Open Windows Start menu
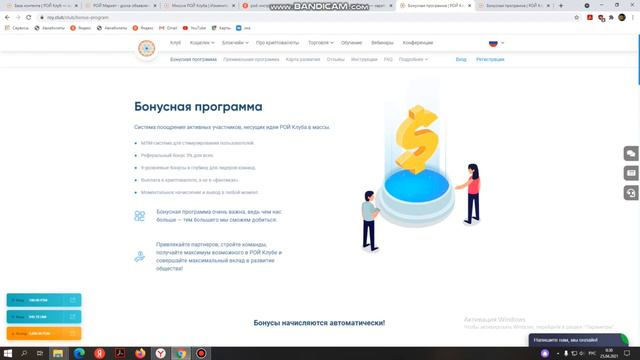 pos(8,353)
